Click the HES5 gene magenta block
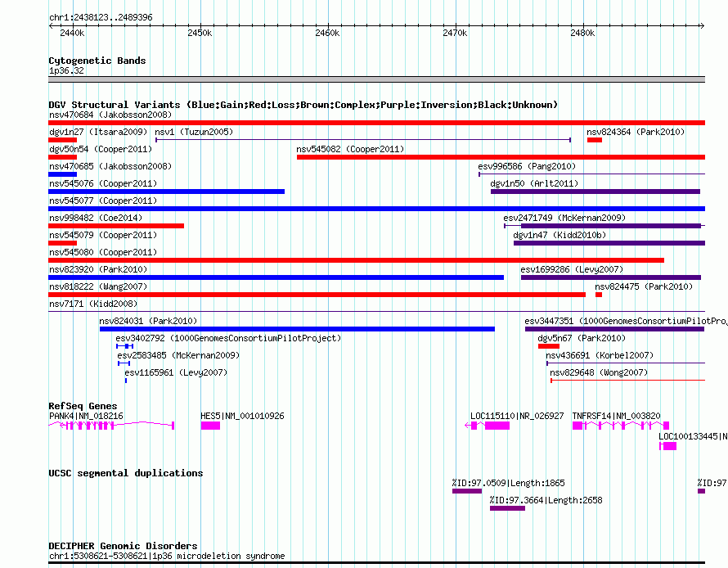The height and width of the screenshot is (568, 728). click(210, 426)
